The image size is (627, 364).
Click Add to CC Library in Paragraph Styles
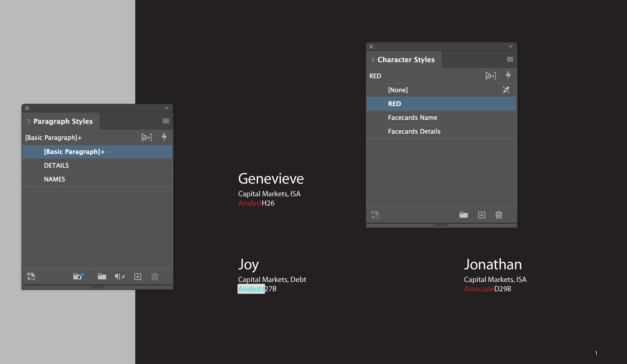[31, 277]
